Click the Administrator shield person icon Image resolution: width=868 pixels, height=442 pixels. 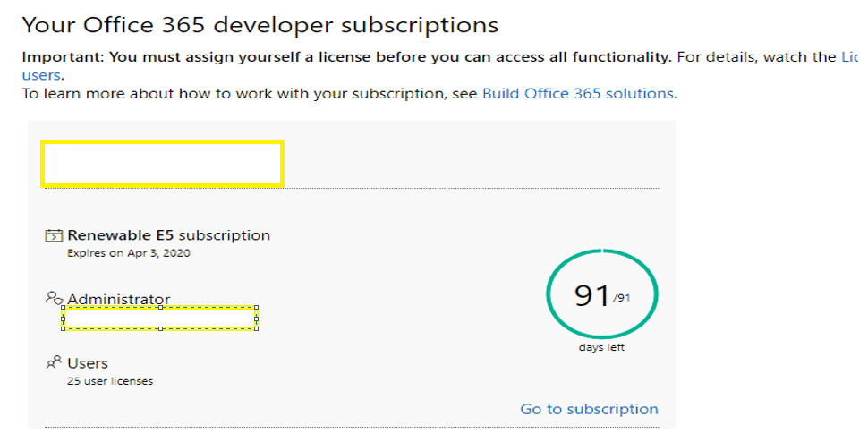[x=54, y=298]
